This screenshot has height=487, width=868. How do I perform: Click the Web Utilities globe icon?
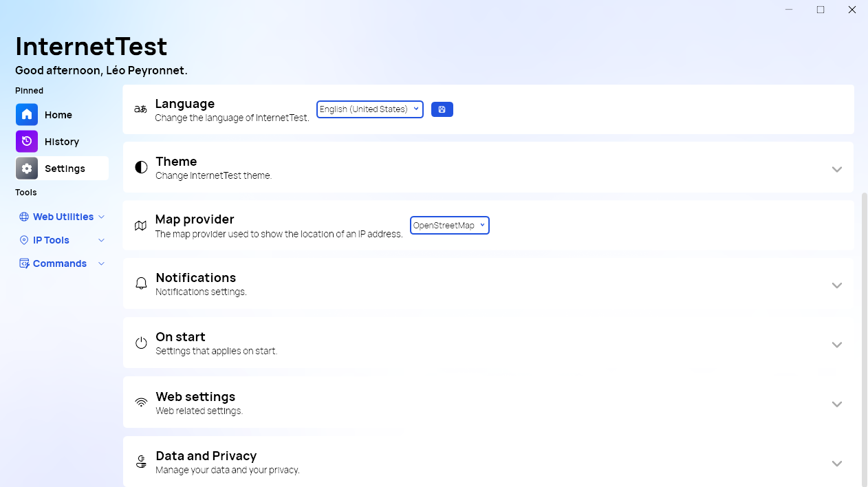point(24,217)
